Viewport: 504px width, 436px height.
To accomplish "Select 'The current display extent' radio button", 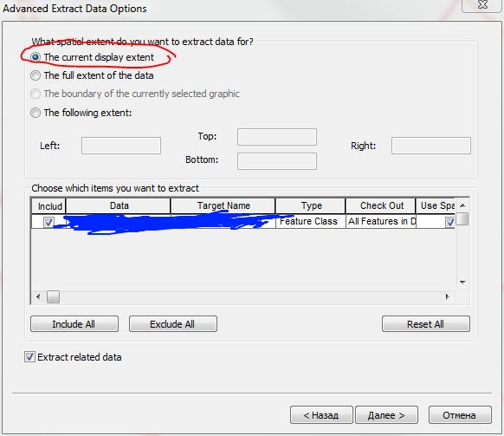I will click(x=35, y=57).
